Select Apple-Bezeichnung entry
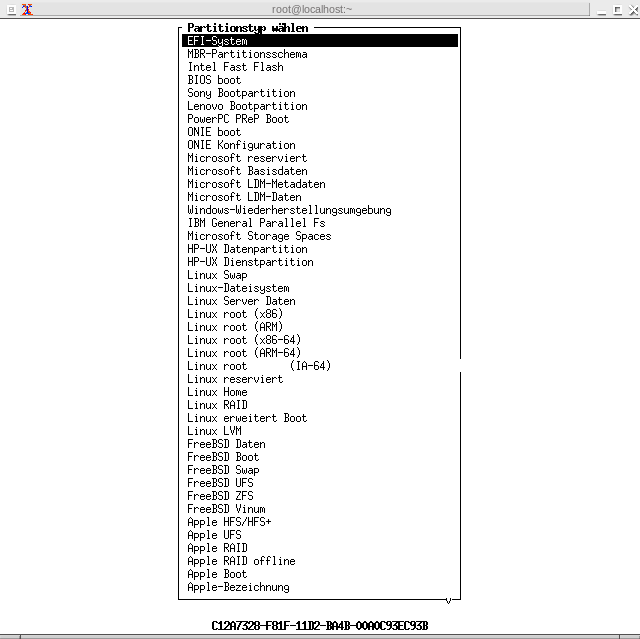This screenshot has height=639, width=640. click(x=238, y=587)
